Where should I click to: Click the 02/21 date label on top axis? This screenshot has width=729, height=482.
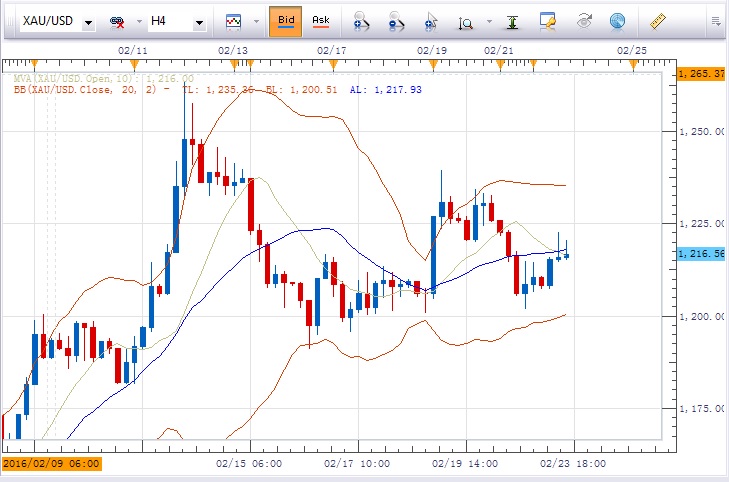tap(498, 51)
